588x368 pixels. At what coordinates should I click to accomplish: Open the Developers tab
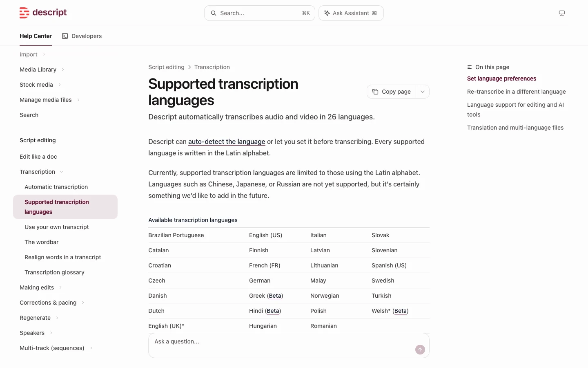(x=82, y=36)
